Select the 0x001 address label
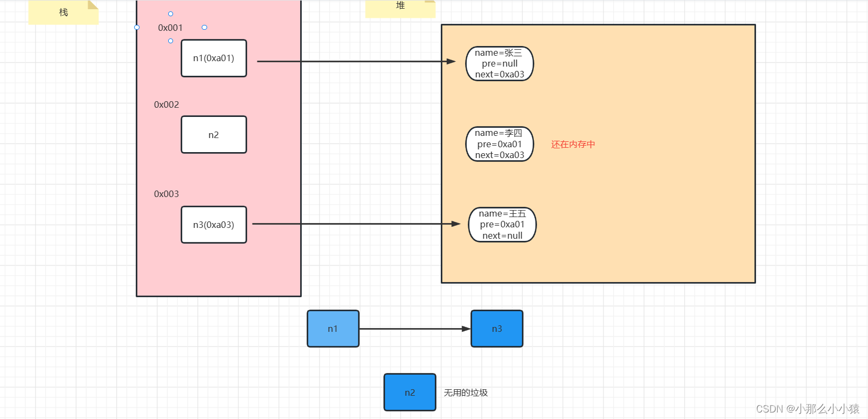The image size is (868, 419). (170, 28)
